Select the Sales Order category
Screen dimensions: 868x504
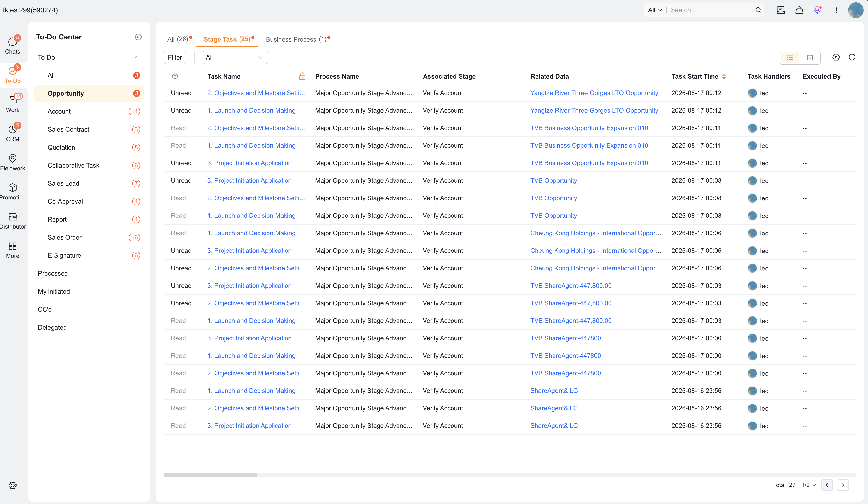(89, 238)
